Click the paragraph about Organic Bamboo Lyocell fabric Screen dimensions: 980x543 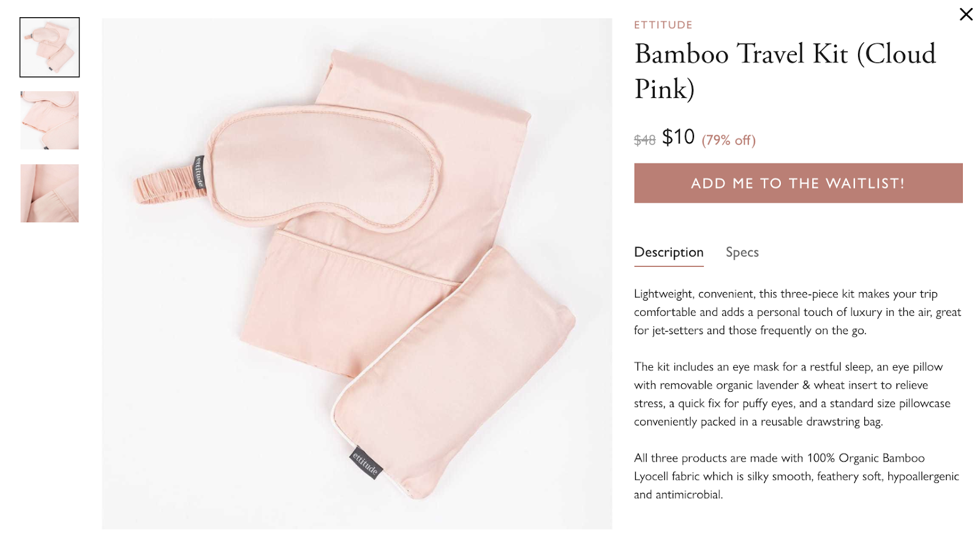(796, 476)
